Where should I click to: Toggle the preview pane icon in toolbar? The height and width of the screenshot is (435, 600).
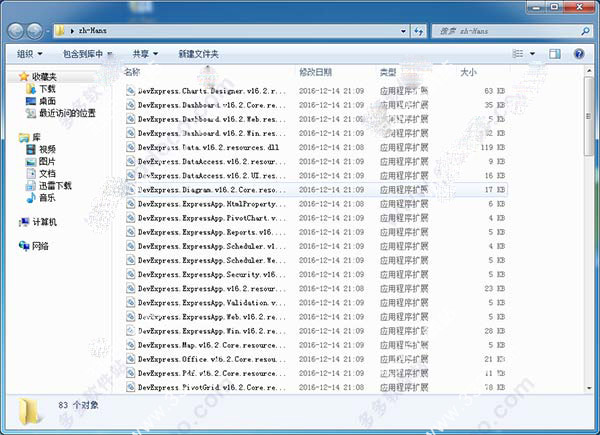click(x=557, y=53)
